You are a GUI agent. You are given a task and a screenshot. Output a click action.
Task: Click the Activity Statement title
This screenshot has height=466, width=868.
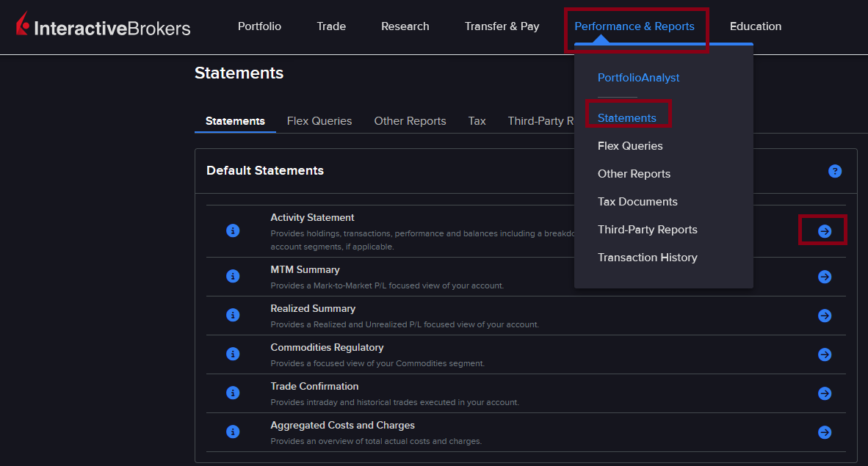(x=312, y=217)
